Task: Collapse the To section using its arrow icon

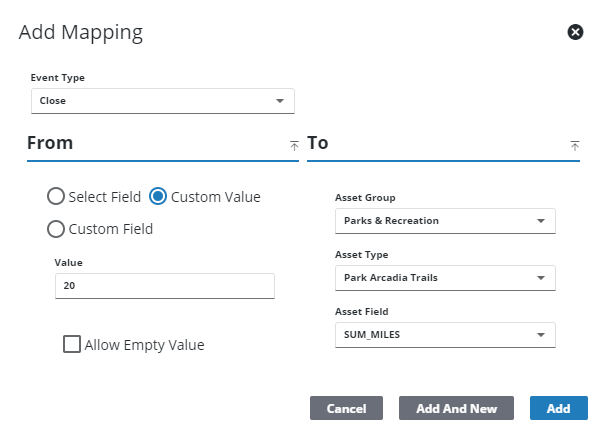Action: pyautogui.click(x=575, y=145)
